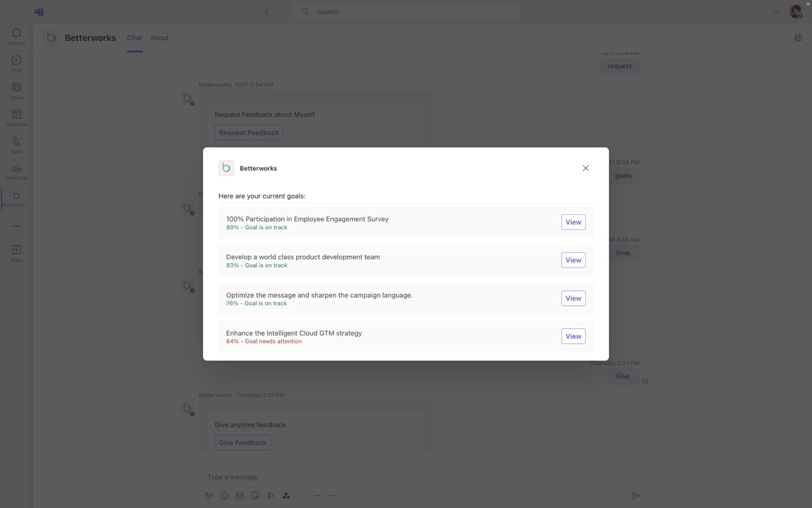Show more apps via sidebar ellipsis
The height and width of the screenshot is (508, 812).
[16, 226]
